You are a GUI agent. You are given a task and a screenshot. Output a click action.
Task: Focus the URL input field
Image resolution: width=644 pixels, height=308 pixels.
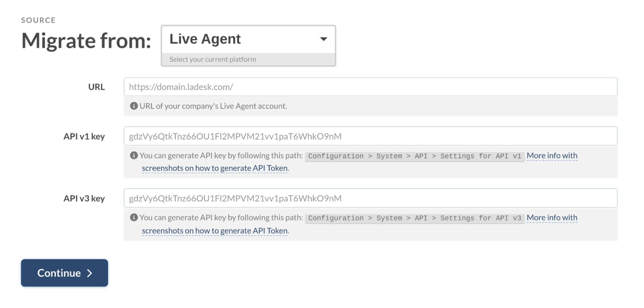coord(370,87)
